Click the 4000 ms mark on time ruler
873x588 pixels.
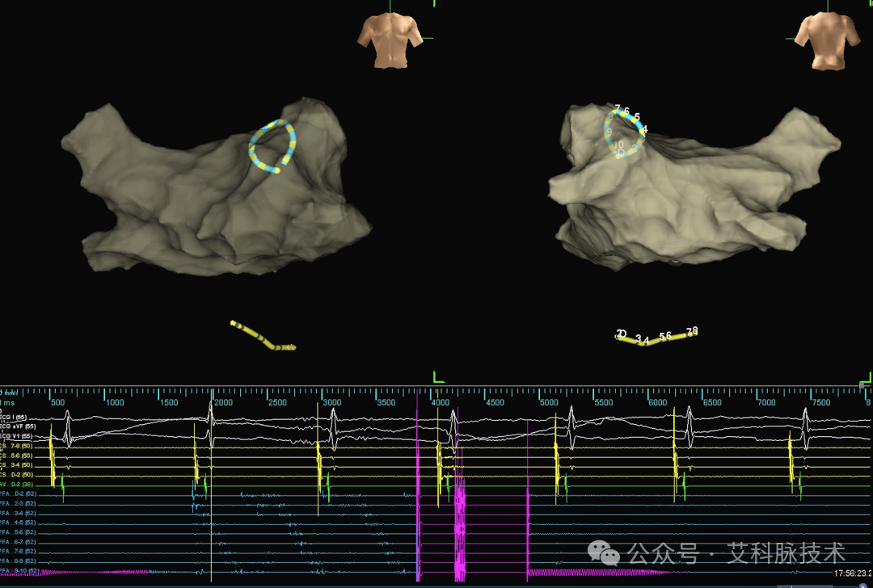[440, 402]
